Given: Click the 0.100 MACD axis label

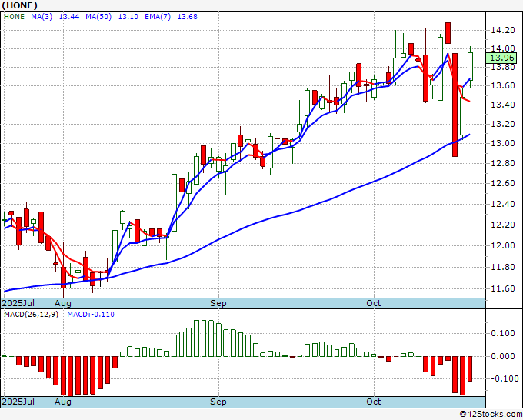Looking at the screenshot, I should click(x=503, y=333).
